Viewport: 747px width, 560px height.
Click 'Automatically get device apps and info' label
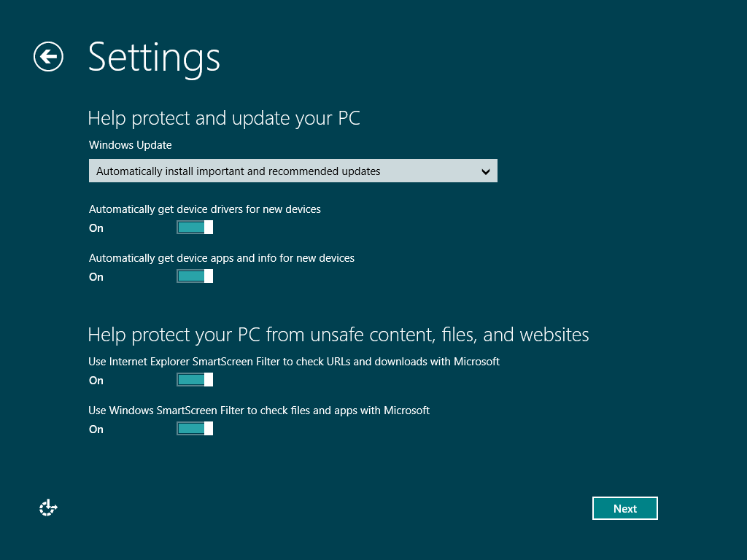point(222,258)
